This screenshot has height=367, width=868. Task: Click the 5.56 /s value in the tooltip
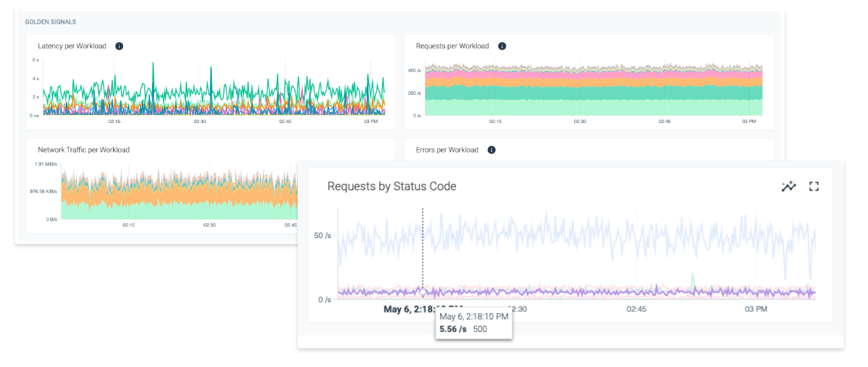click(453, 329)
